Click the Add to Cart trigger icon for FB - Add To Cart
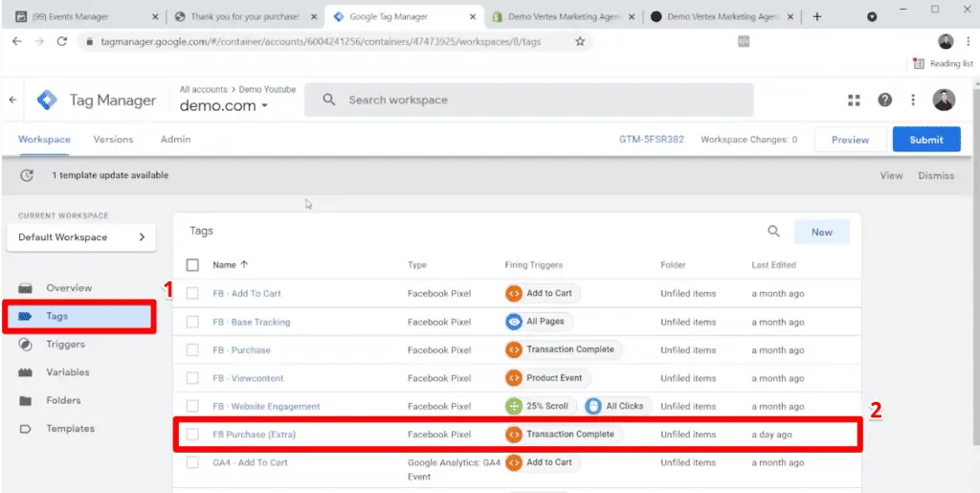The image size is (980, 493). 514,293
